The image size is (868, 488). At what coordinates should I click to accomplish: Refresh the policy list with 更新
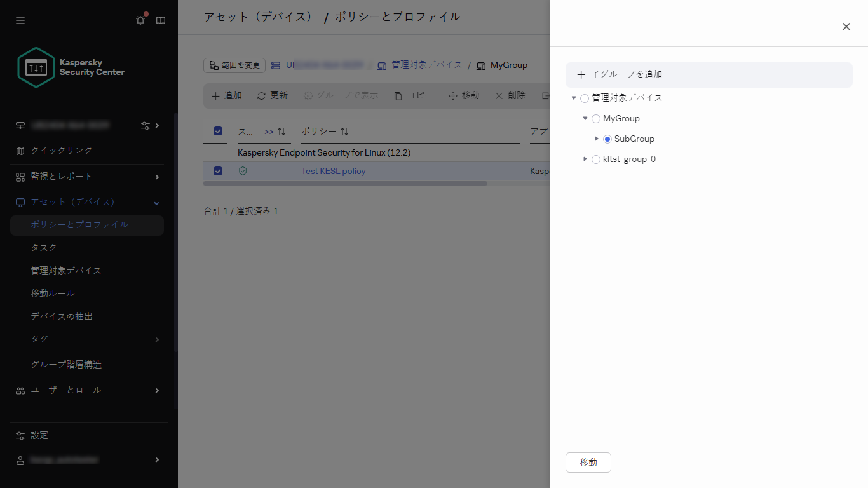coord(272,95)
